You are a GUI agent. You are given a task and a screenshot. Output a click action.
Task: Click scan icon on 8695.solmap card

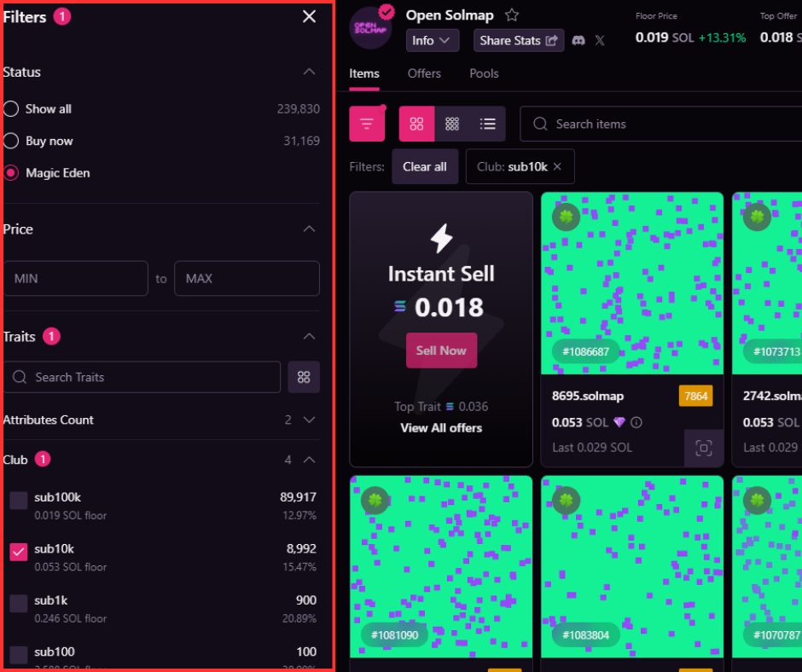point(703,448)
